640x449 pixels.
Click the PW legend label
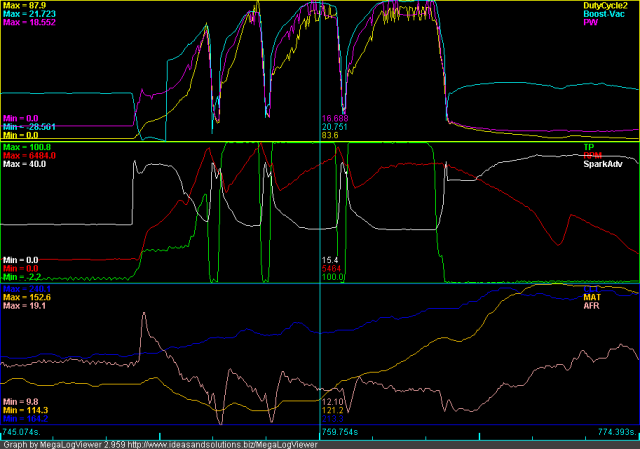pyautogui.click(x=627, y=22)
